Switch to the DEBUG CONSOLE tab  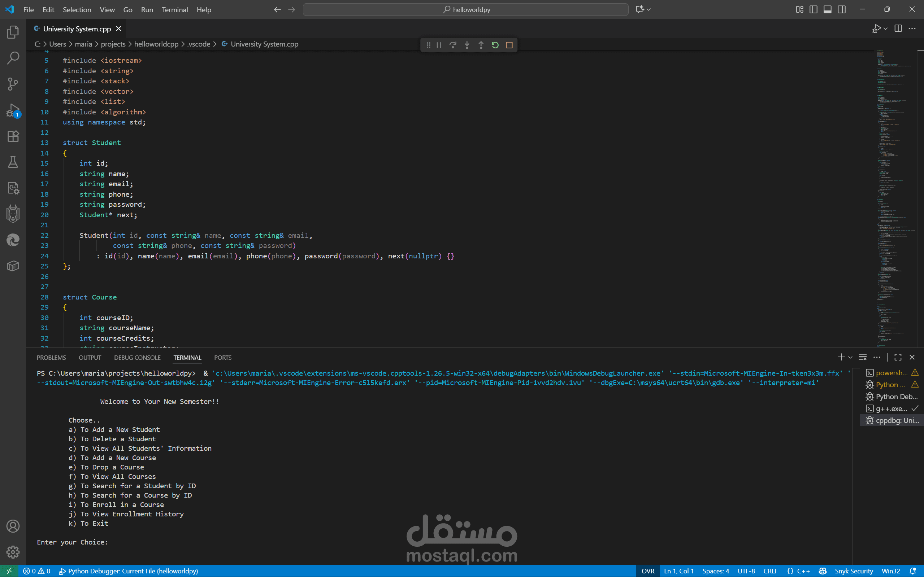(137, 358)
